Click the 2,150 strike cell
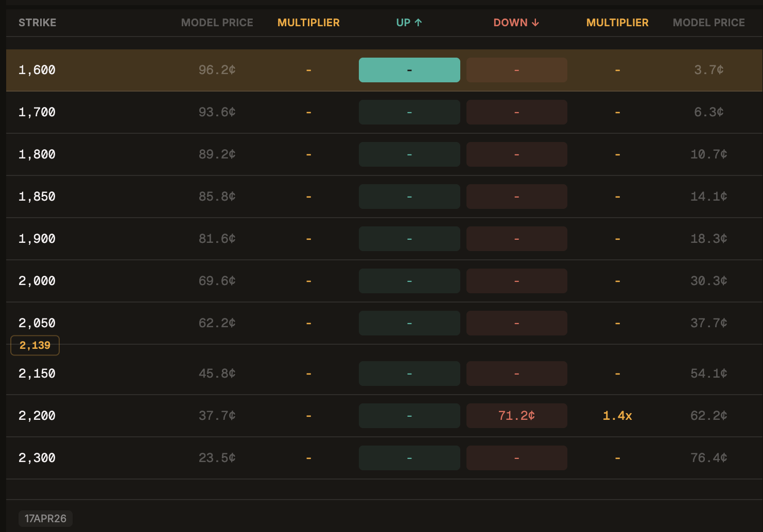The height and width of the screenshot is (532, 763). click(37, 374)
